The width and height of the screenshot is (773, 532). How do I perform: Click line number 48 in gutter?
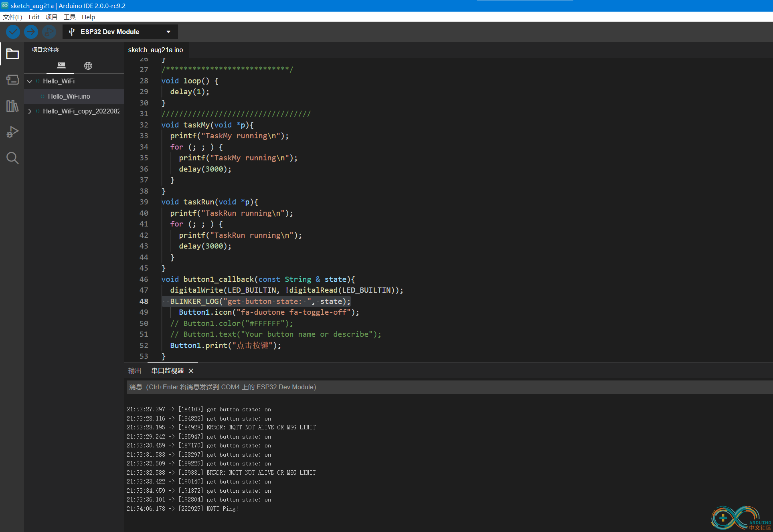144,301
